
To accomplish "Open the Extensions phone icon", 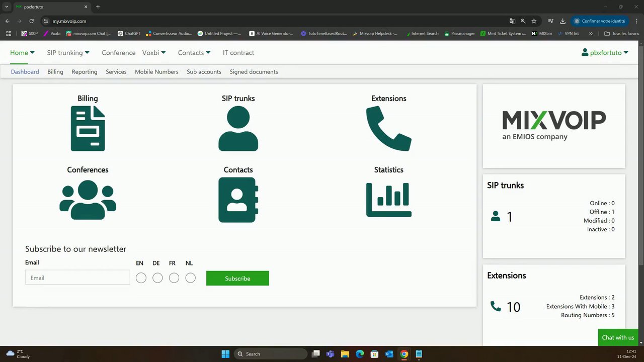I will pyautogui.click(x=388, y=129).
